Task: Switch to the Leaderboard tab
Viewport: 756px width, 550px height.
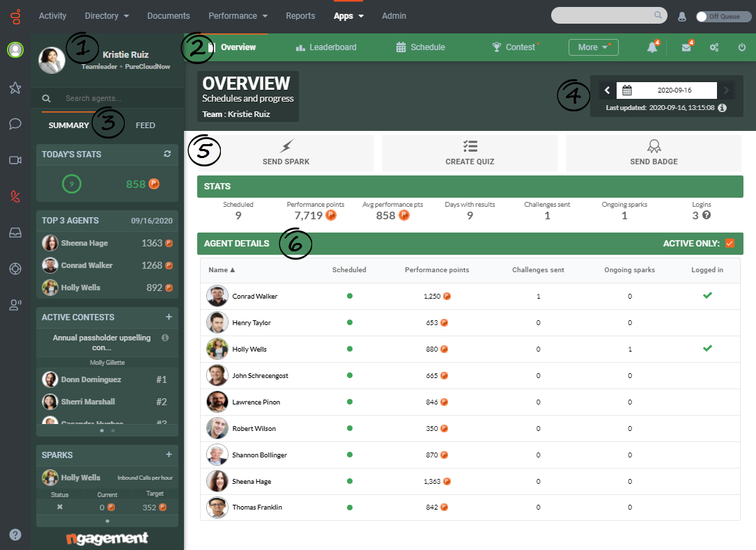Action: tap(326, 47)
